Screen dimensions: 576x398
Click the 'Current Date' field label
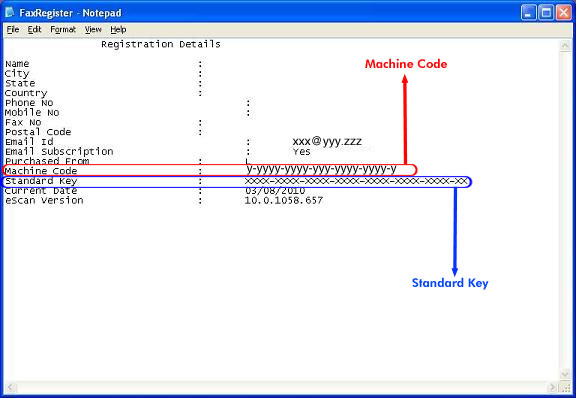tap(41, 191)
